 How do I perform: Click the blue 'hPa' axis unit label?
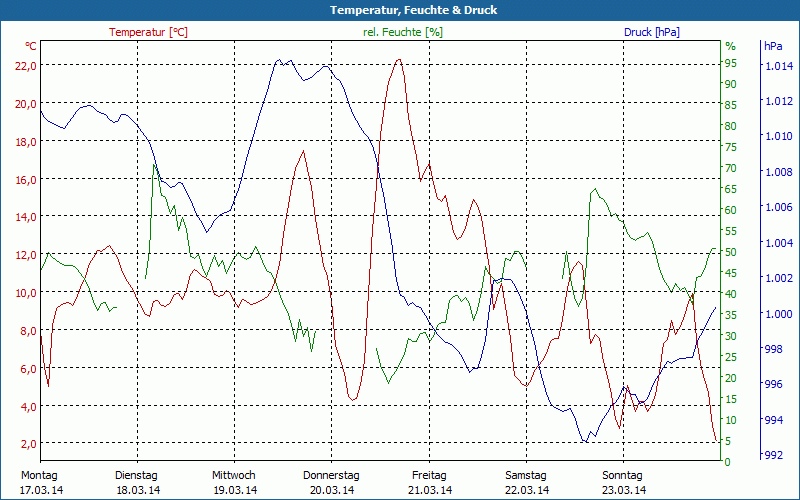pyautogui.click(x=773, y=46)
